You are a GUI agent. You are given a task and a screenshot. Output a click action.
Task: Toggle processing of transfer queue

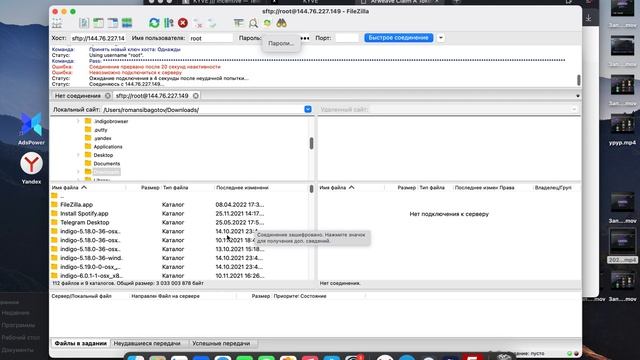(169, 23)
